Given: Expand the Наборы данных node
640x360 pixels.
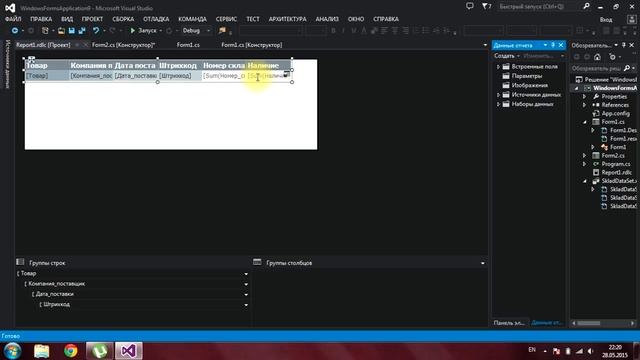Looking at the screenshot, I should pyautogui.click(x=498, y=104).
